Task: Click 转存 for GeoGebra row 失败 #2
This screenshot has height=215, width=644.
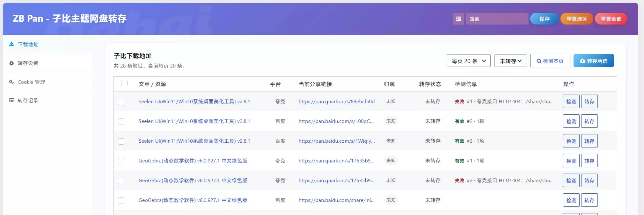Action: (x=589, y=181)
